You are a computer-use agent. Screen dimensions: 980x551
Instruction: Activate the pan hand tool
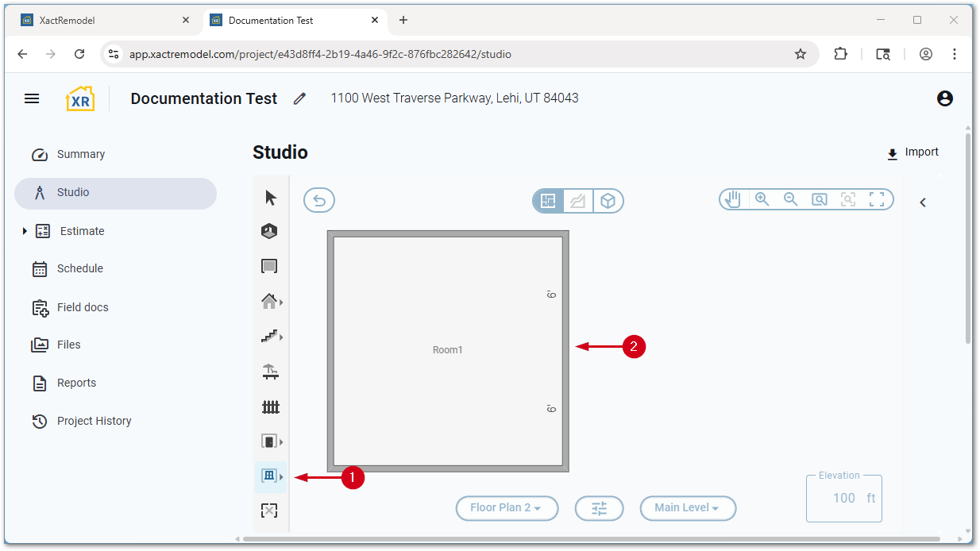(733, 200)
